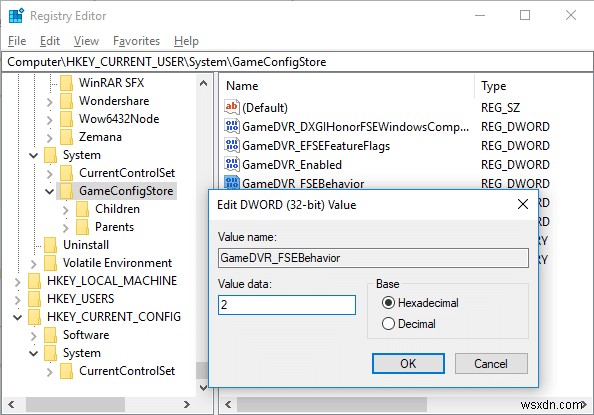Viewport: 594px width, 415px height.
Task: Expand the Wondershare key
Action: (x=50, y=102)
